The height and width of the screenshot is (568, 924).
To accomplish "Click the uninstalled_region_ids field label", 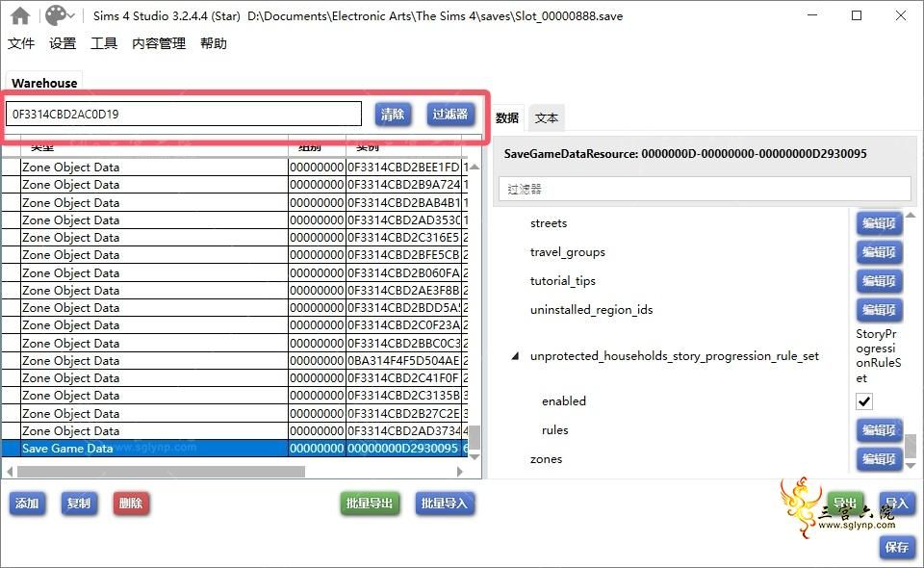I will click(x=592, y=310).
